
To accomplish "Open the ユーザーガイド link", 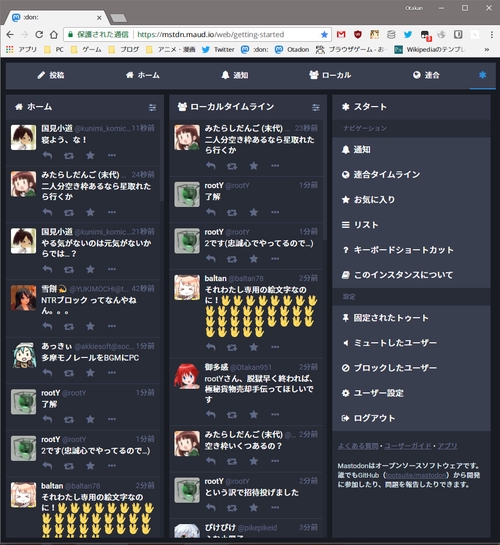I will (x=408, y=446).
